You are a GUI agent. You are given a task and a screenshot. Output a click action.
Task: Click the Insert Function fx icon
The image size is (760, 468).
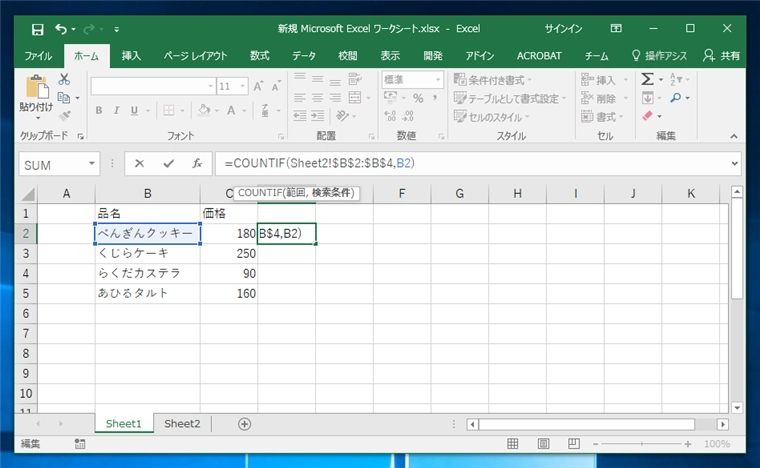coord(197,164)
